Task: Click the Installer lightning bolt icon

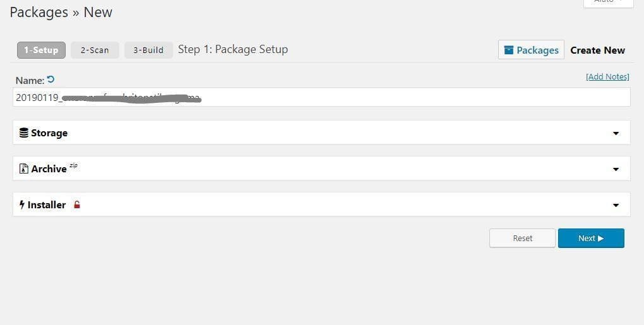Action: (22, 205)
